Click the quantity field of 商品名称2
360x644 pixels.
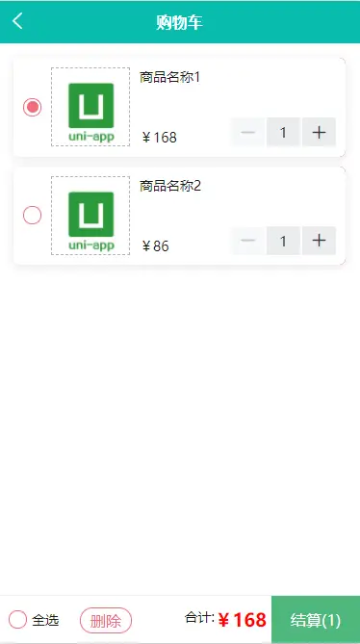[283, 241]
